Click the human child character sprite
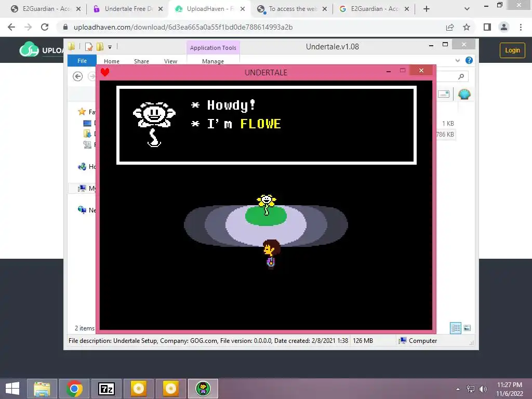The width and height of the screenshot is (532, 399). (x=271, y=254)
